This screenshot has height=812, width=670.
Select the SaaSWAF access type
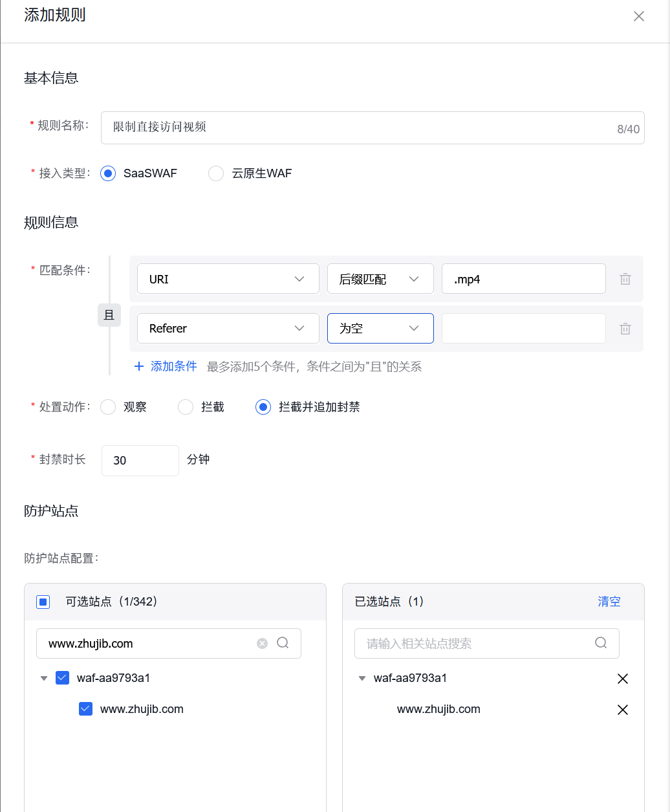point(108,173)
